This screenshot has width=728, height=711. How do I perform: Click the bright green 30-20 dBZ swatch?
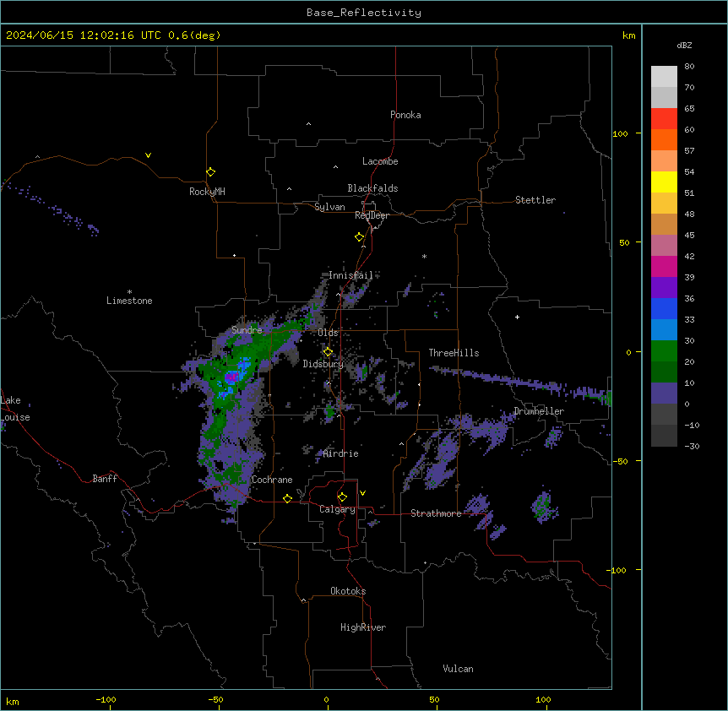[664, 351]
